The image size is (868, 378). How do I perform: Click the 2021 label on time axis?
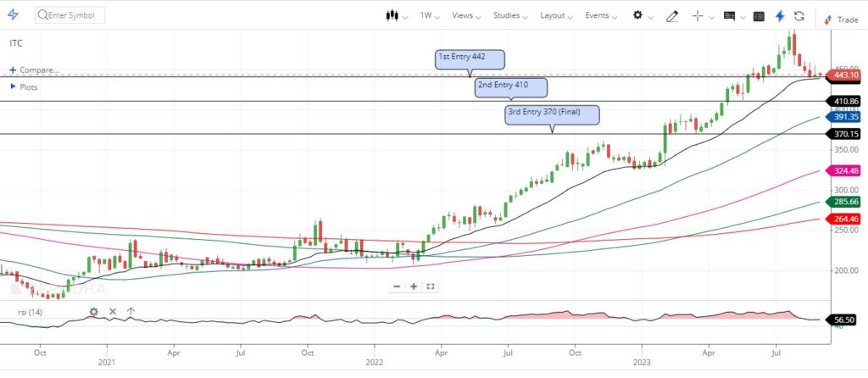point(106,363)
